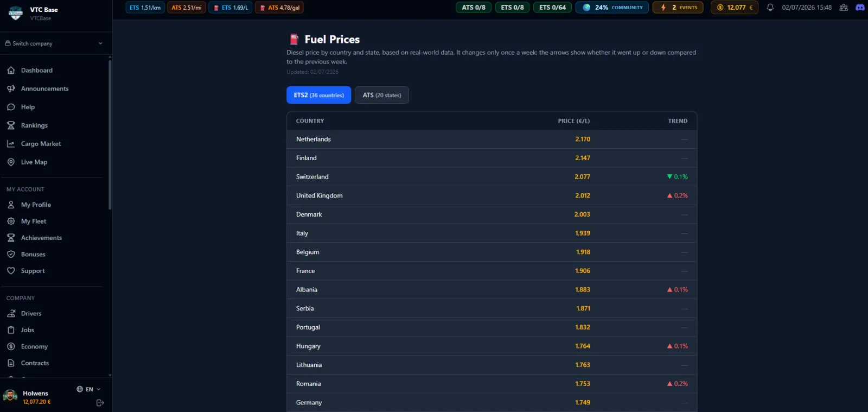Click the logout icon beside Holwens
This screenshot has height=412, width=868.
coord(100,403)
